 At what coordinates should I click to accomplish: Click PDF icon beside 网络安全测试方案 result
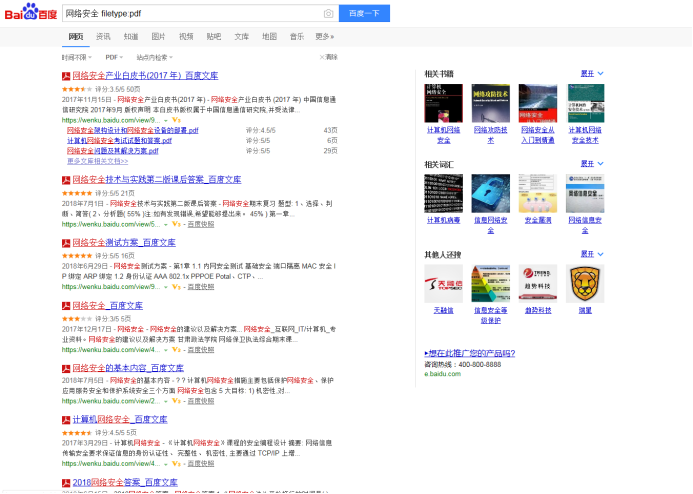point(66,243)
